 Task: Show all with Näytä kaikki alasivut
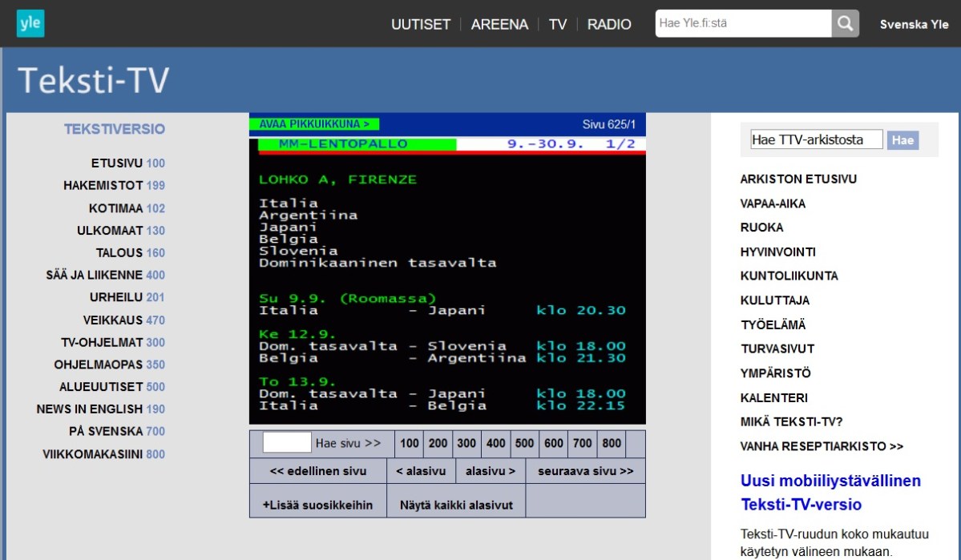(x=456, y=505)
